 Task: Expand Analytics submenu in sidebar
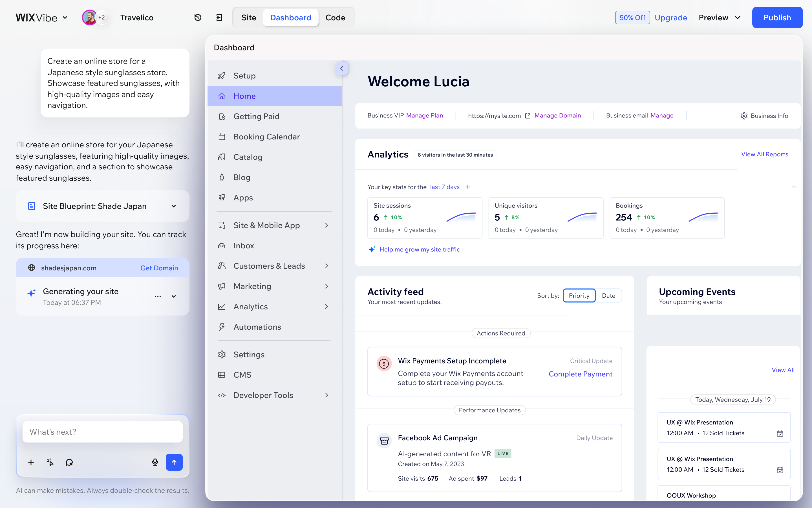coord(326,306)
